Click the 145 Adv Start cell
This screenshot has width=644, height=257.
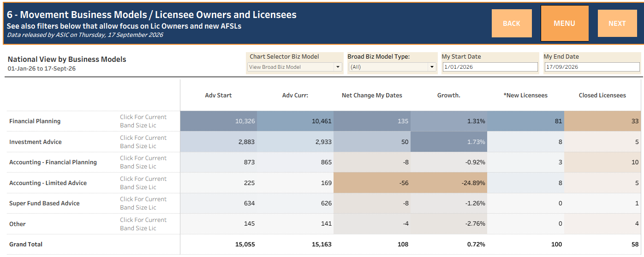[x=219, y=224]
